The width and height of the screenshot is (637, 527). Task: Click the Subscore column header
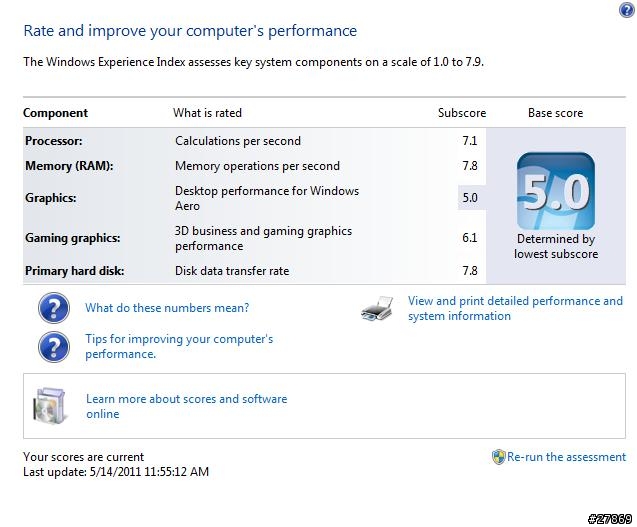click(462, 113)
